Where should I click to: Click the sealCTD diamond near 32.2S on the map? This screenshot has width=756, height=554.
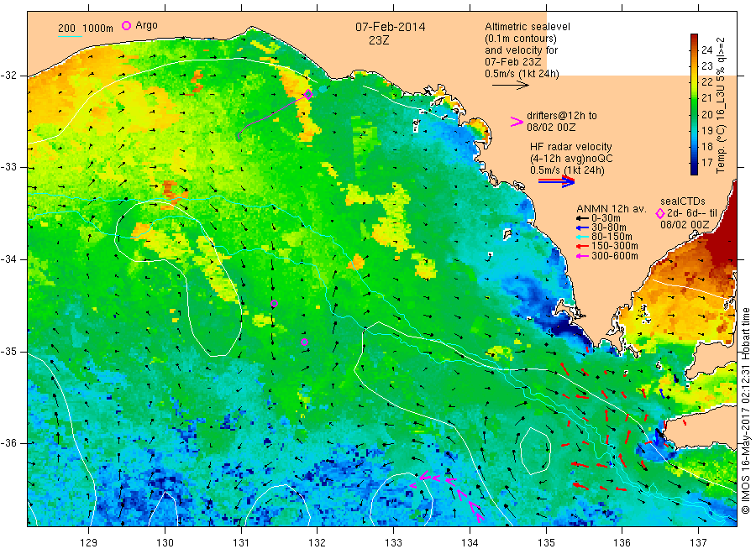click(307, 94)
